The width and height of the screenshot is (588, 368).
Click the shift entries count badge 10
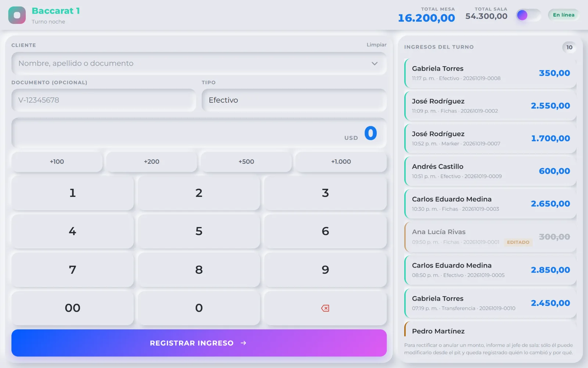tap(569, 47)
